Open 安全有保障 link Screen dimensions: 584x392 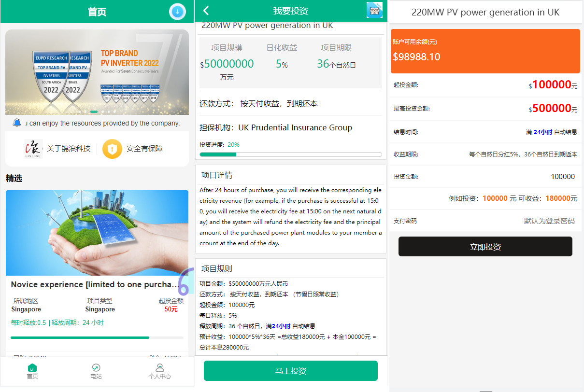(x=144, y=149)
